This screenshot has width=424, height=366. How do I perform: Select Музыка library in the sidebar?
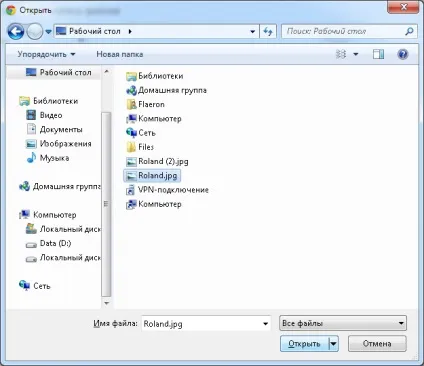54,158
